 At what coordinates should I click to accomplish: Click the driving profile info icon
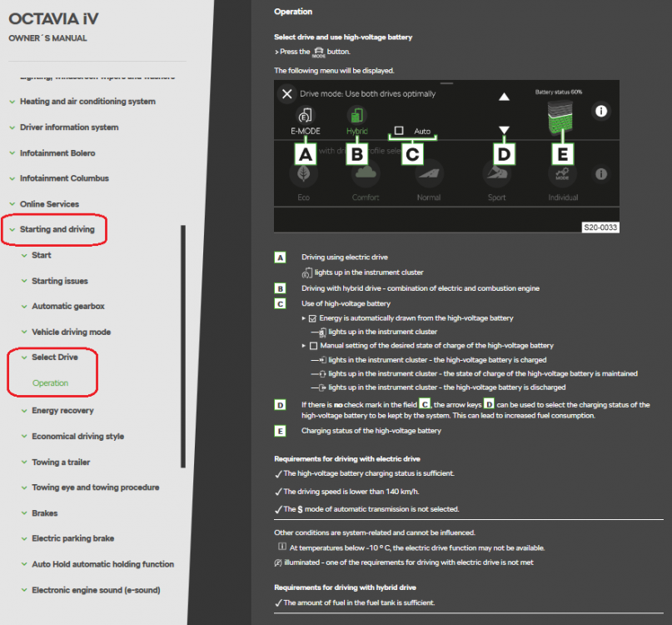click(601, 173)
